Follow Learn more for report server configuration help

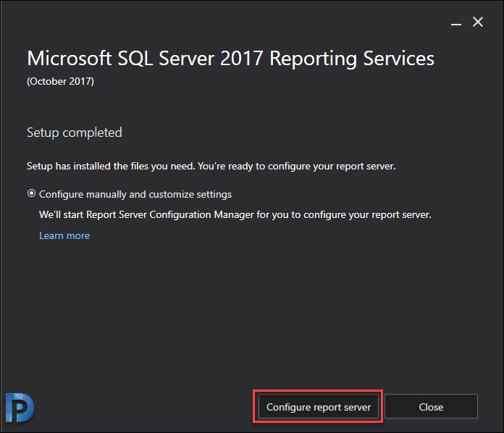tap(64, 235)
